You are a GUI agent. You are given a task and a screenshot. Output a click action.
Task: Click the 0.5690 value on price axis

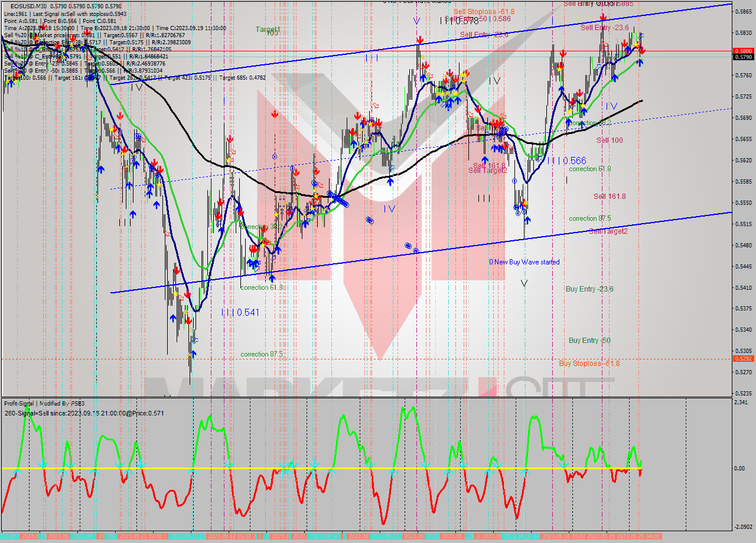click(743, 117)
